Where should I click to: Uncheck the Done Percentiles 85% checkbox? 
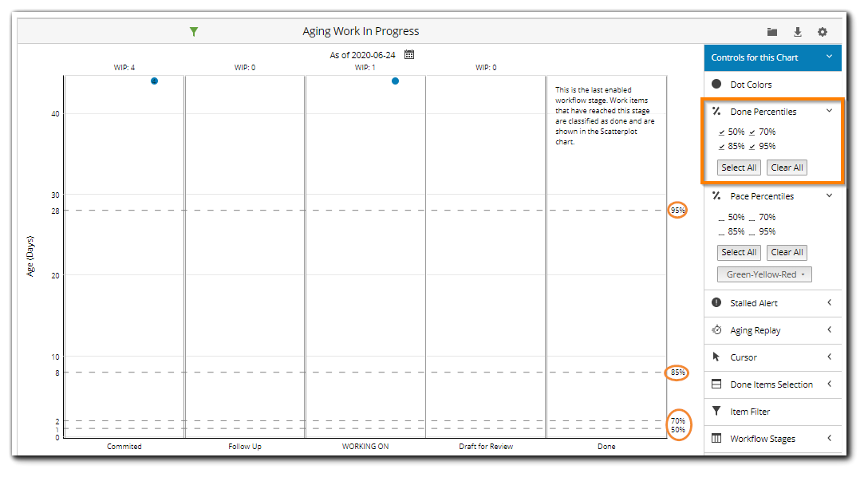pyautogui.click(x=721, y=147)
